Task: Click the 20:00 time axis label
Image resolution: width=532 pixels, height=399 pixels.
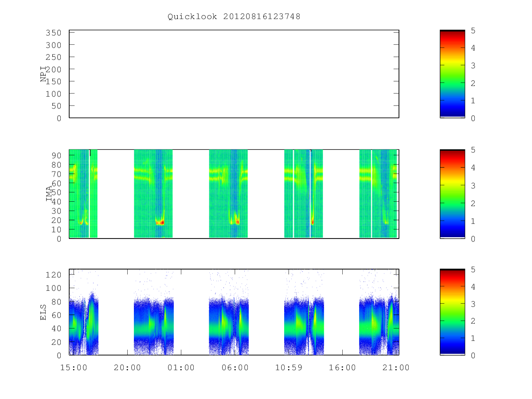Action: 127,368
